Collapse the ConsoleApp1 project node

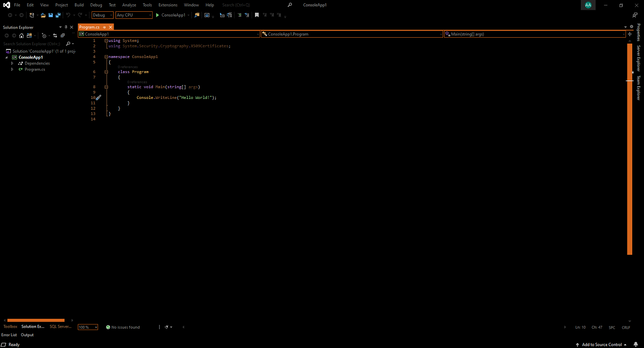tap(7, 57)
